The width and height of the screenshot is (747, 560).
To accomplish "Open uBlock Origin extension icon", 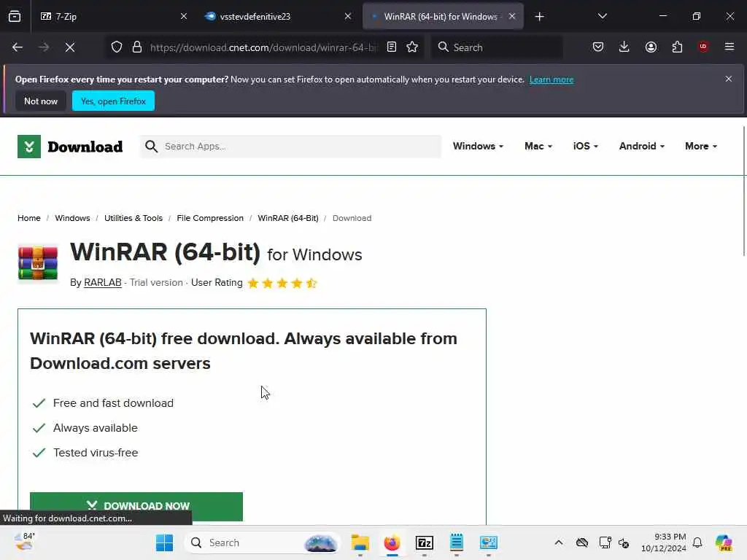I will (x=703, y=47).
